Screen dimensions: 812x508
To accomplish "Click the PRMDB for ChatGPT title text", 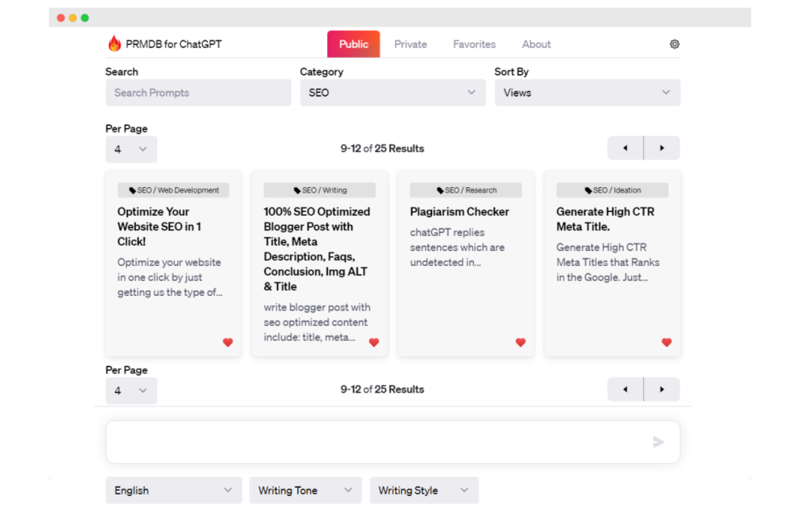I will point(174,44).
